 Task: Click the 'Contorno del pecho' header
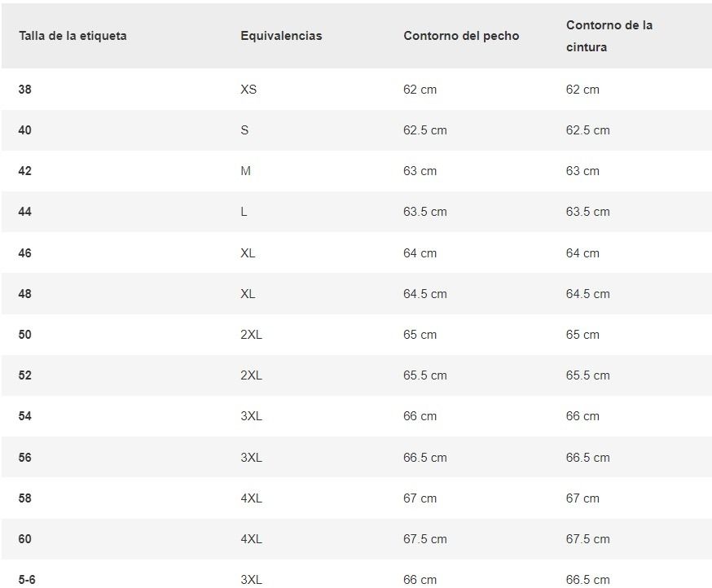461,36
